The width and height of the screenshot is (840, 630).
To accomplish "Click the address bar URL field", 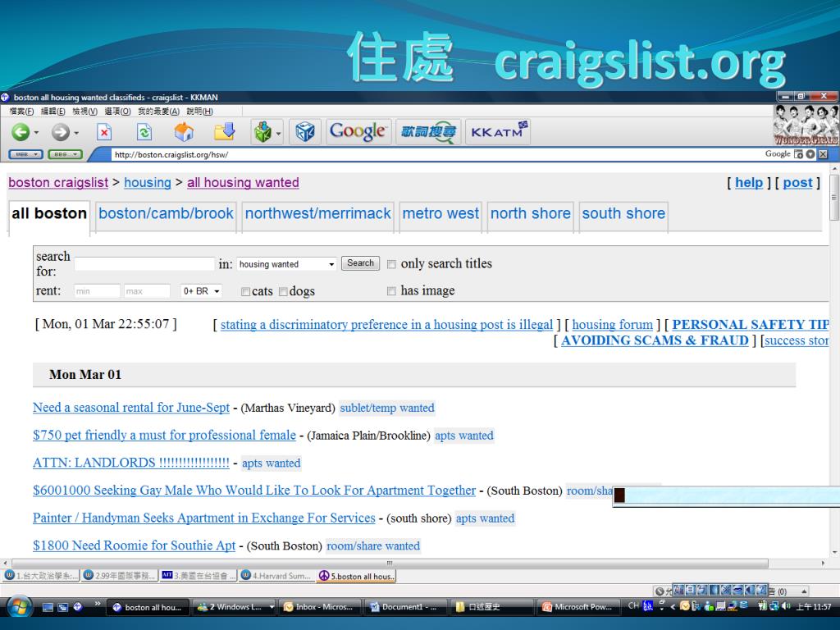I will click(436, 154).
